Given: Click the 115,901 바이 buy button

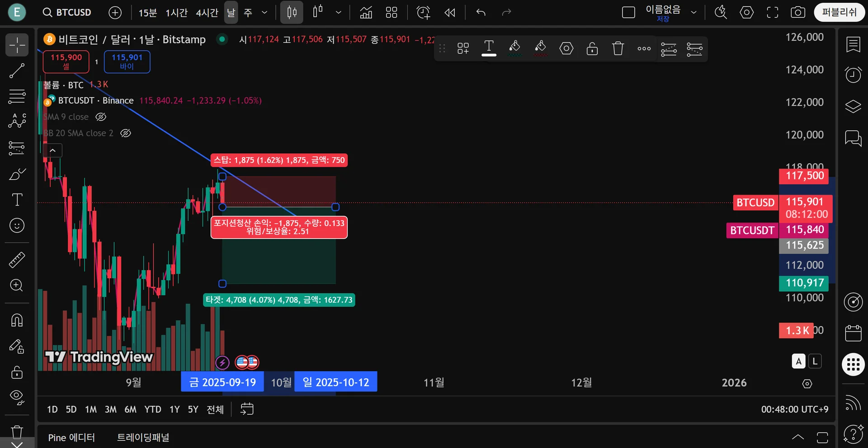Looking at the screenshot, I should pos(127,61).
